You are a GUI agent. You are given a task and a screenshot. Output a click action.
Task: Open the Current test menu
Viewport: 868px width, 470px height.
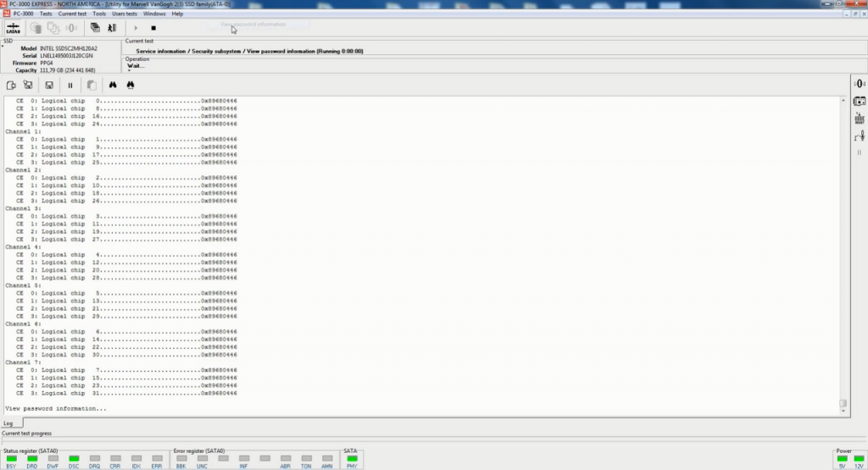(72, 14)
